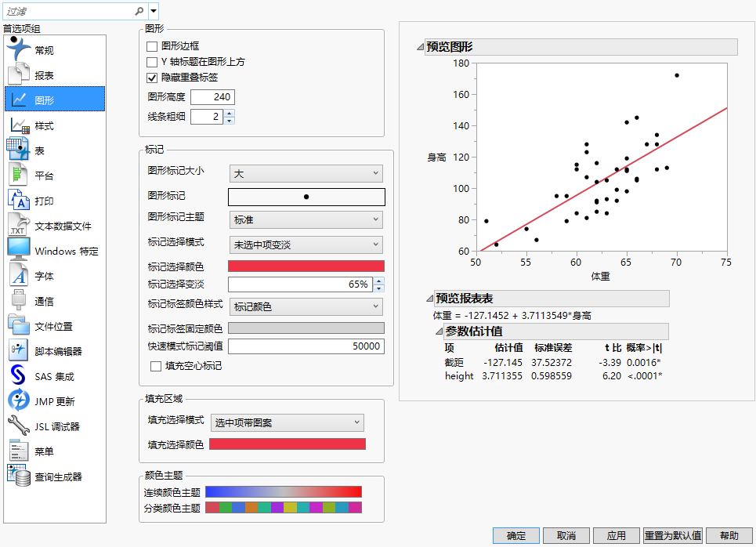Viewport: 756px width, 547px height.
Task: Enable the 填充空心标记 checkbox
Action: pyautogui.click(x=156, y=366)
